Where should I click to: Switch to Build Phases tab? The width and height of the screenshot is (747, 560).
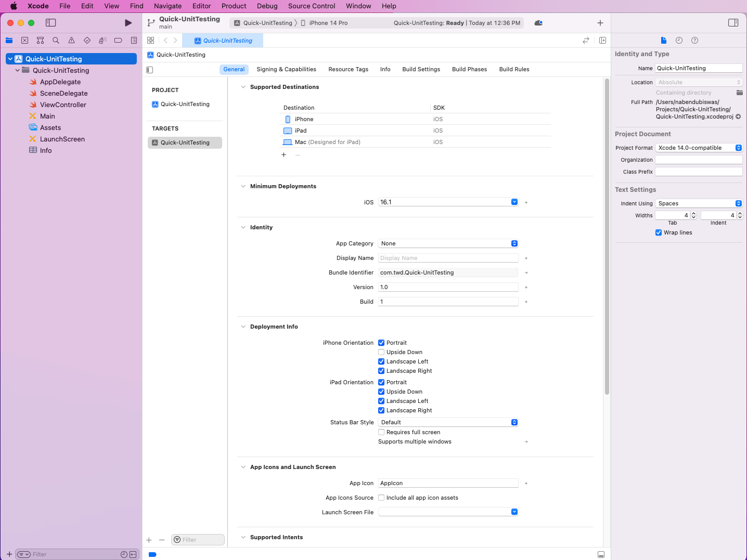[x=469, y=69]
